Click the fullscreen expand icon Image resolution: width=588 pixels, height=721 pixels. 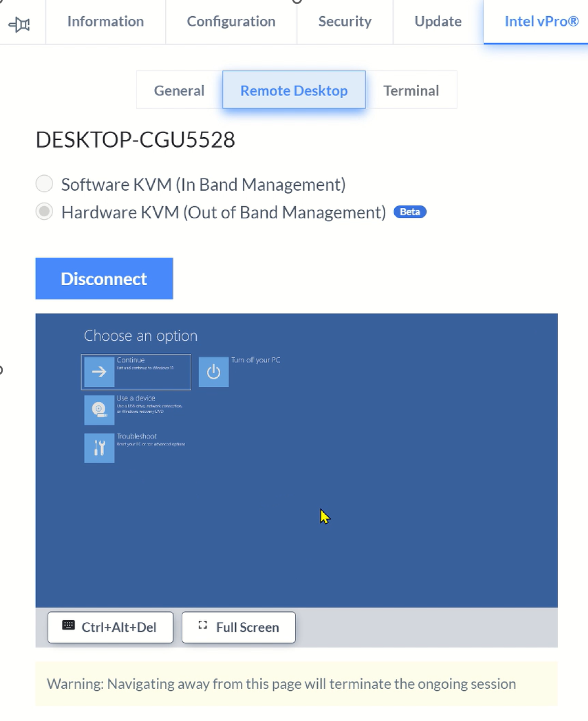pyautogui.click(x=202, y=625)
